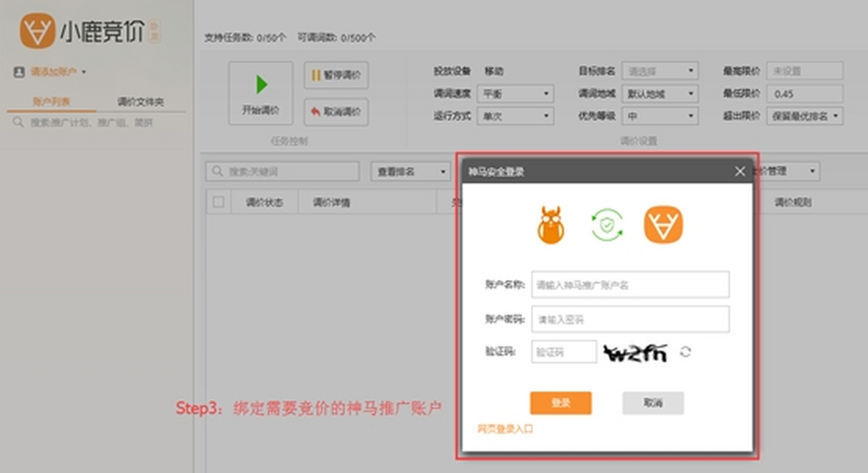Cancel bidding with 取消调价

click(x=336, y=111)
